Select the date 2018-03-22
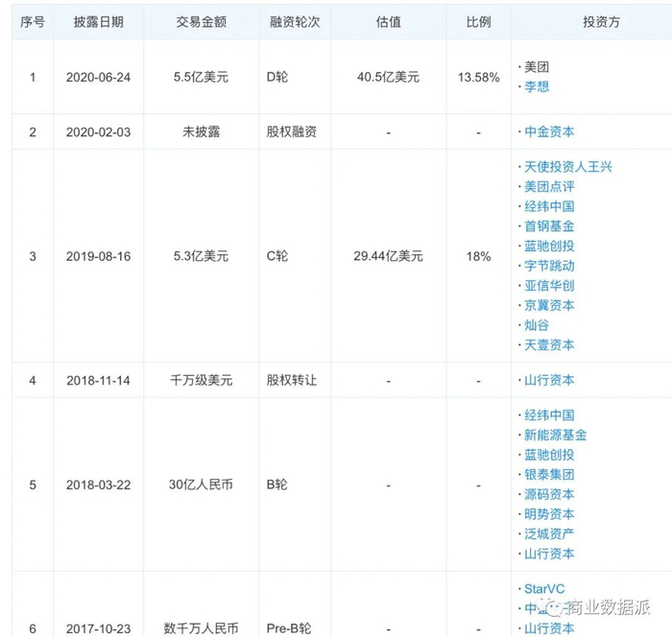672x637 pixels. (98, 484)
